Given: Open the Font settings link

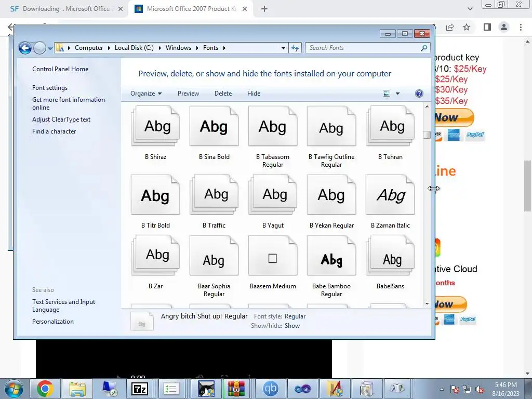Looking at the screenshot, I should coord(50,87).
